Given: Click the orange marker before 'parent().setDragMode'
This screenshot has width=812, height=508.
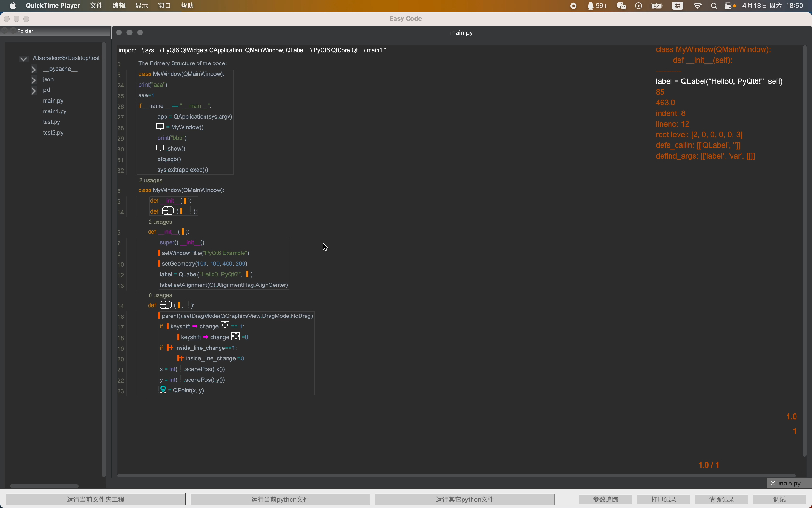Looking at the screenshot, I should tap(159, 316).
